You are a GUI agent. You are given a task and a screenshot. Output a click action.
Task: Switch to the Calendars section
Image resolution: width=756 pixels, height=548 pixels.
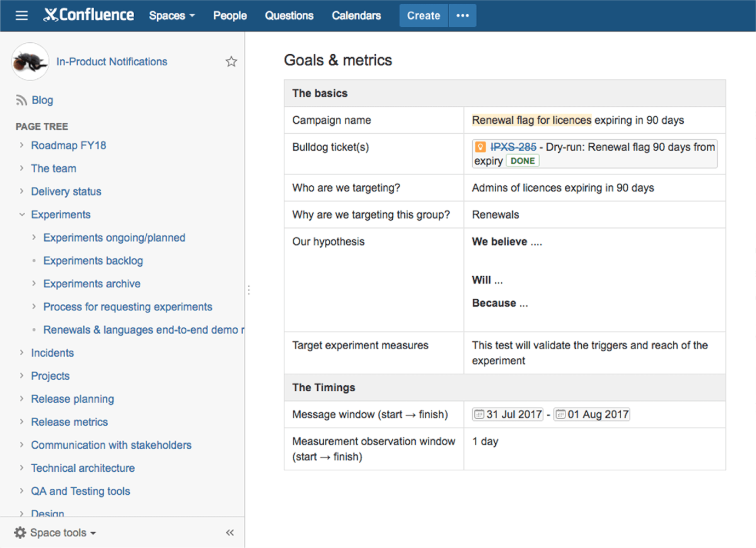[x=356, y=15]
